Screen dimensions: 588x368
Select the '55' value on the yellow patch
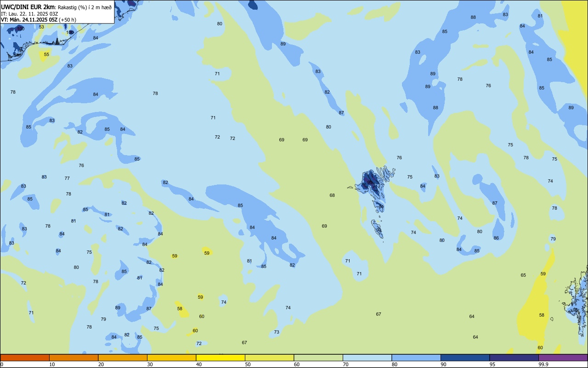click(x=46, y=55)
